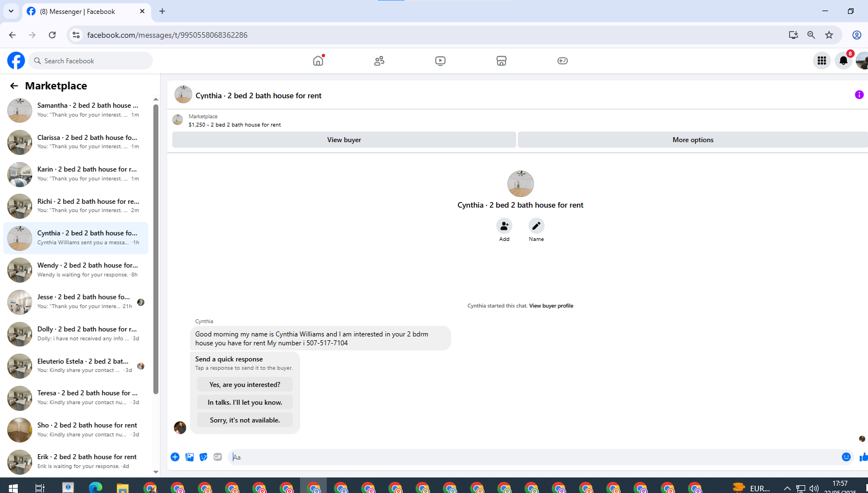
Task: Add people using the Add icon
Action: coord(504,225)
